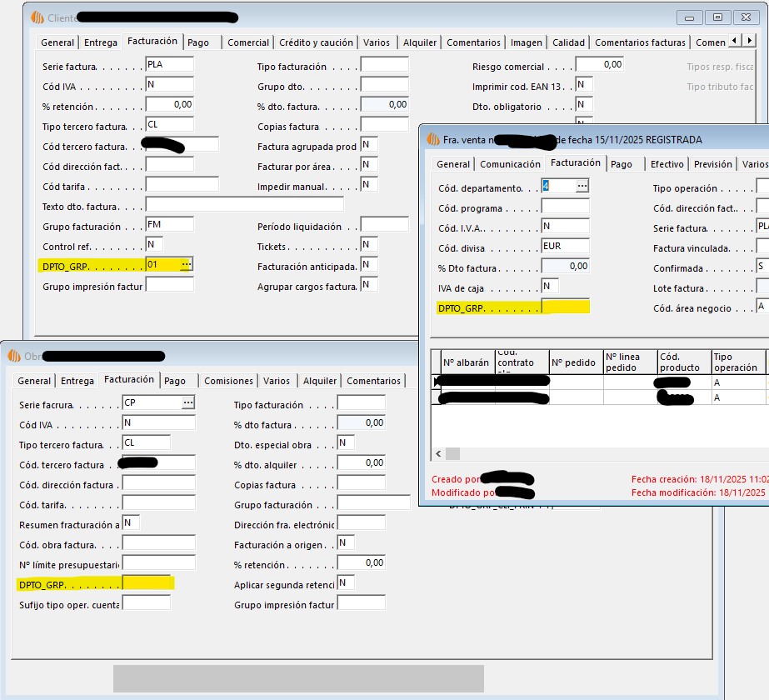This screenshot has width=769, height=700.
Task: Switch to Comentarios facturas tab in Cliente
Action: pyautogui.click(x=640, y=42)
